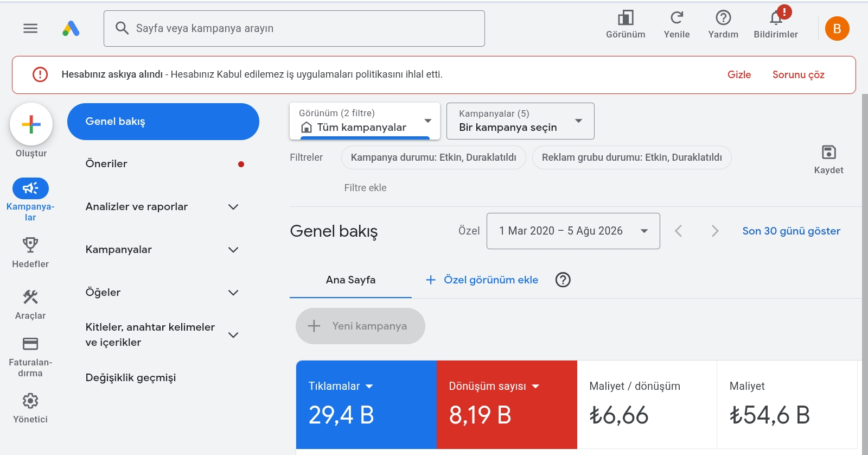Click Son 30 günü göster
The image size is (868, 455).
pos(791,231)
